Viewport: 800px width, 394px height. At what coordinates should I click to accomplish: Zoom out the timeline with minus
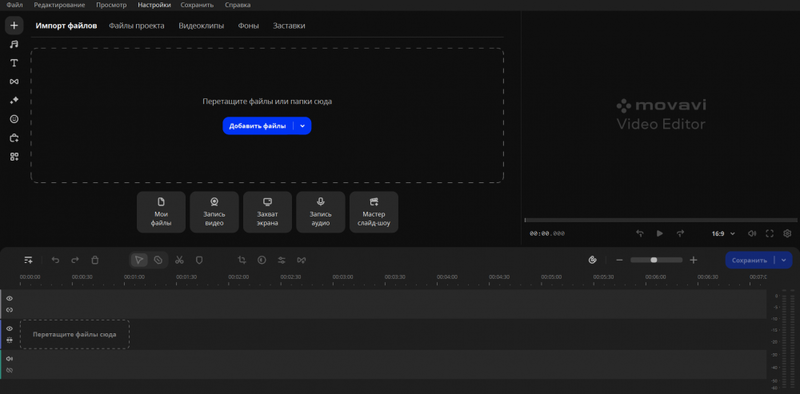[619, 260]
